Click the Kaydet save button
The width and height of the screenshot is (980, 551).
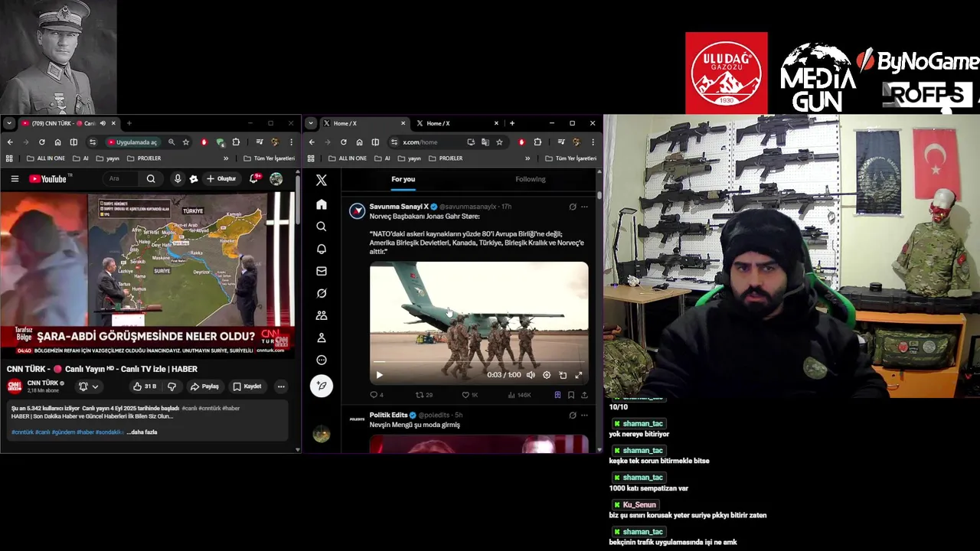coord(247,386)
